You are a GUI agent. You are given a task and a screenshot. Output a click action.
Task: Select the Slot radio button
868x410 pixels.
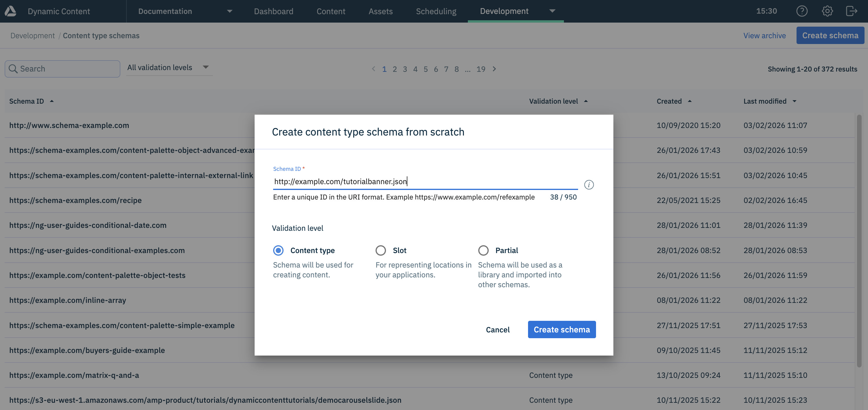(380, 250)
